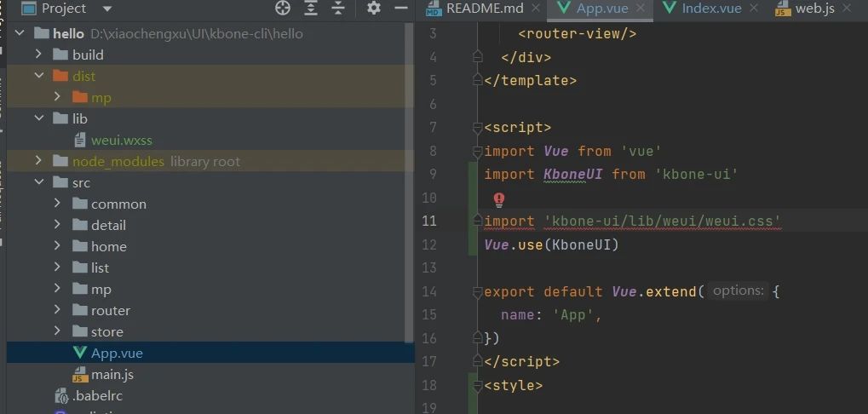Click line number 11 in the gutter
868x414 pixels.
click(x=429, y=221)
